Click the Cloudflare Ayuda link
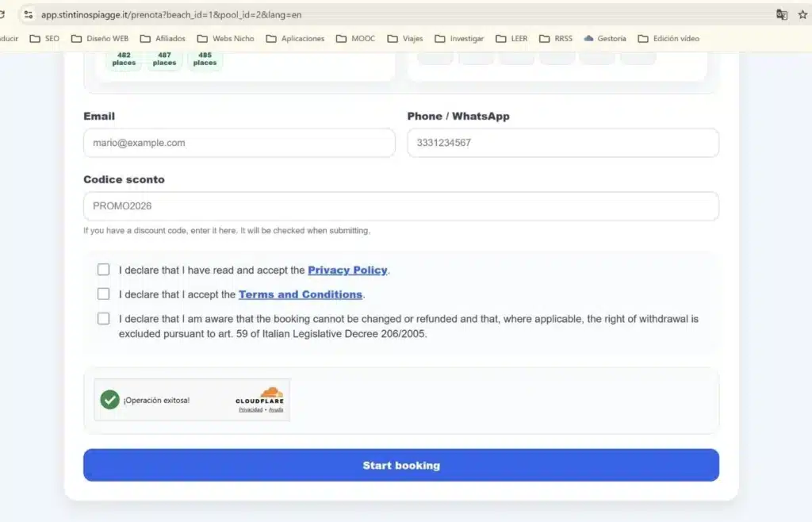 276,409
